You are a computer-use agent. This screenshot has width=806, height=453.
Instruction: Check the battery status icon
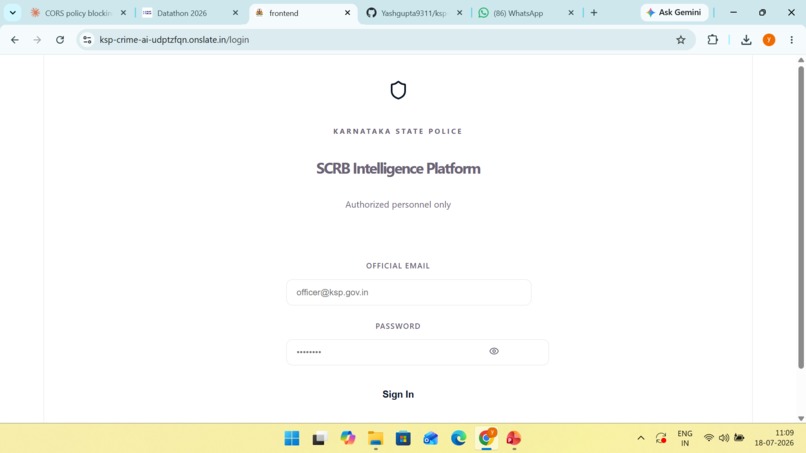(x=739, y=438)
